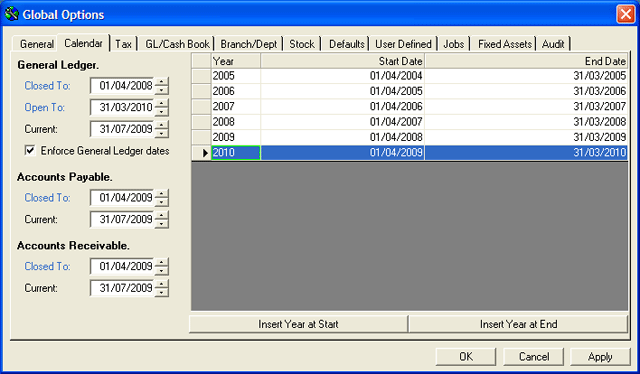Viewport: 640px width, 374px height.
Task: Decrease General Ledger Open To date spinner
Action: pyautogui.click(x=162, y=111)
